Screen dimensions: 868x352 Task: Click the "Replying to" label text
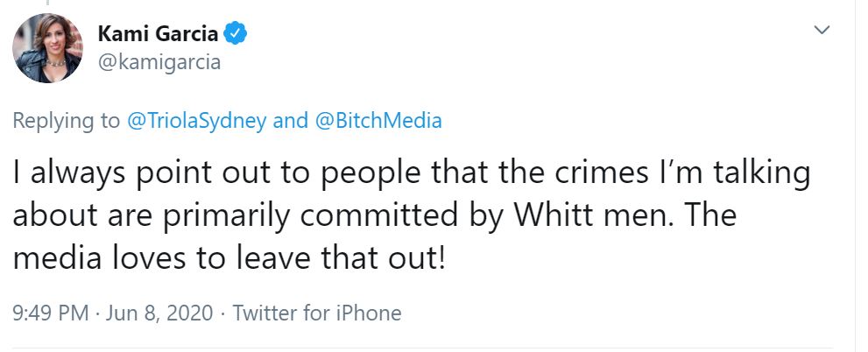coord(67,121)
